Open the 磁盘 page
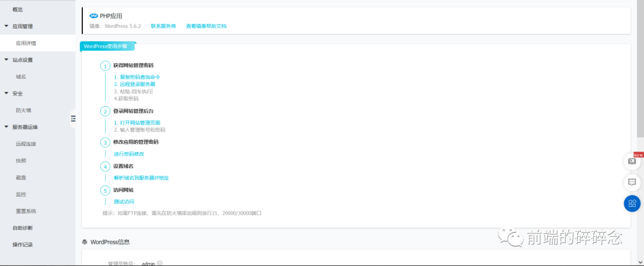The width and height of the screenshot is (644, 266). (x=21, y=178)
